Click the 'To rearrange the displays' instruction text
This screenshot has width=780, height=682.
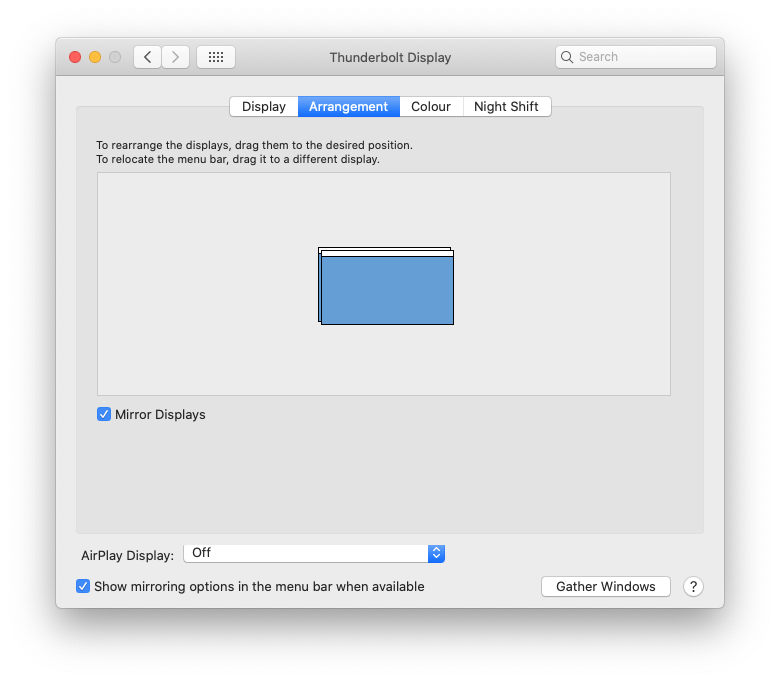[254, 145]
